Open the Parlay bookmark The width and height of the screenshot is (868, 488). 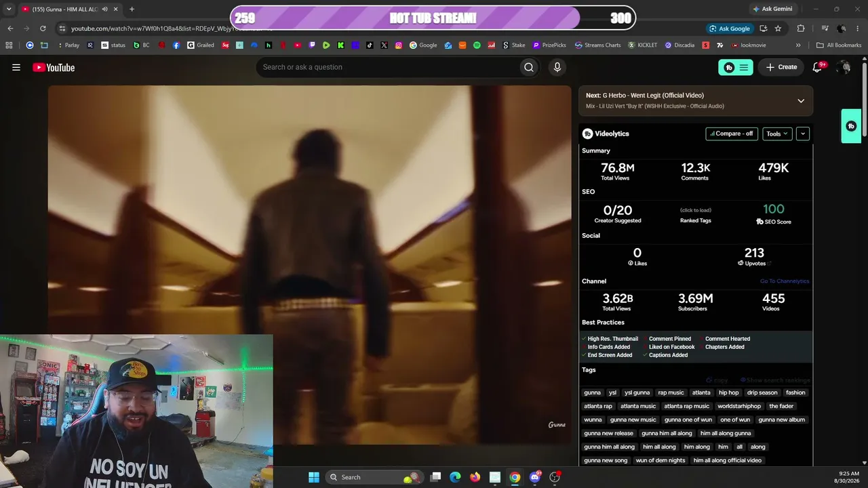click(68, 45)
